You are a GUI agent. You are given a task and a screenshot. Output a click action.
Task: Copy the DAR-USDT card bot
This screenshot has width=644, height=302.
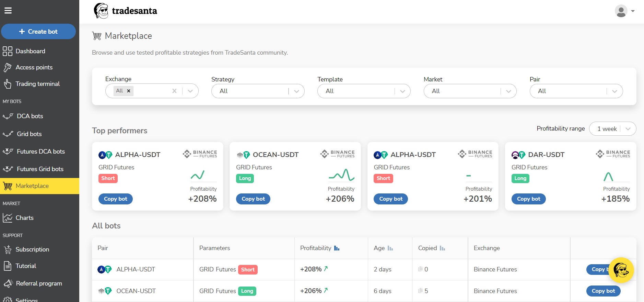point(528,199)
